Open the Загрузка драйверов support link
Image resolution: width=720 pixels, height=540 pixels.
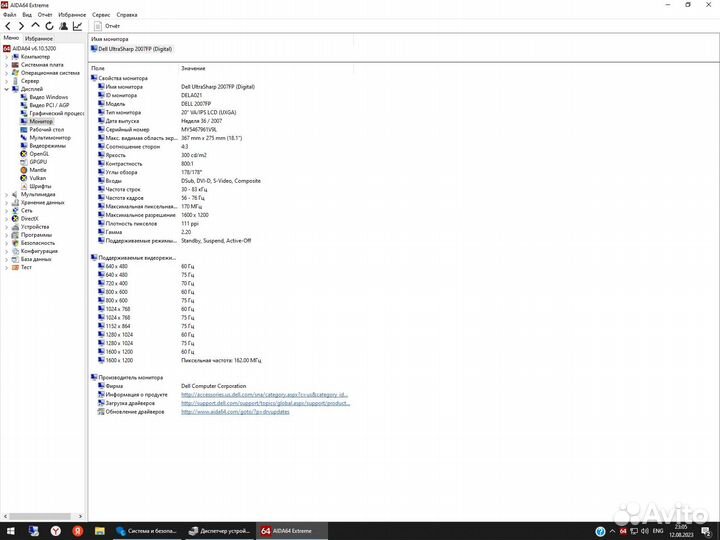[265, 403]
